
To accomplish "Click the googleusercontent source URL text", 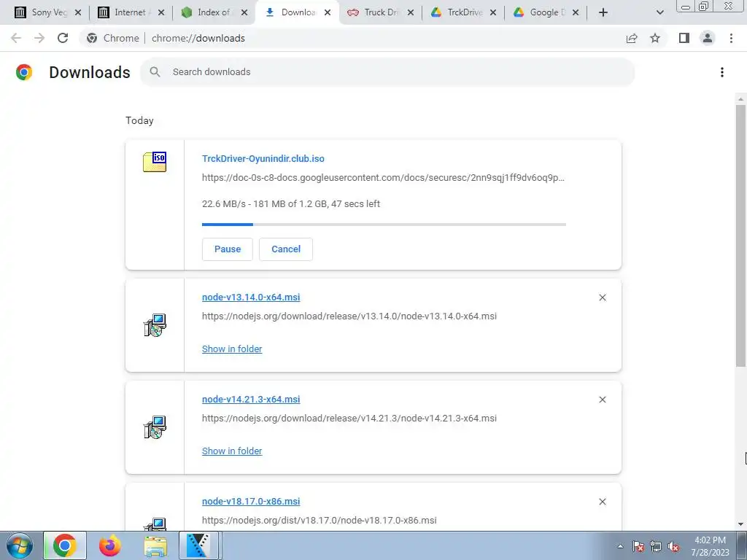I will [383, 178].
